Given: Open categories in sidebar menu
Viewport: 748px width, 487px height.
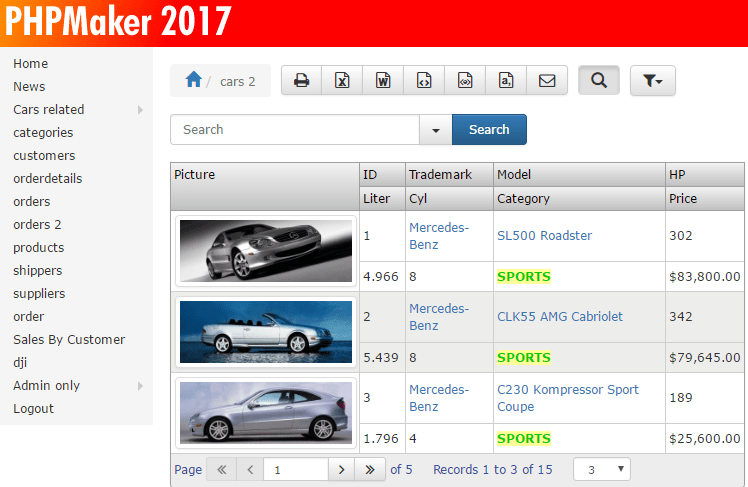Looking at the screenshot, I should (43, 133).
